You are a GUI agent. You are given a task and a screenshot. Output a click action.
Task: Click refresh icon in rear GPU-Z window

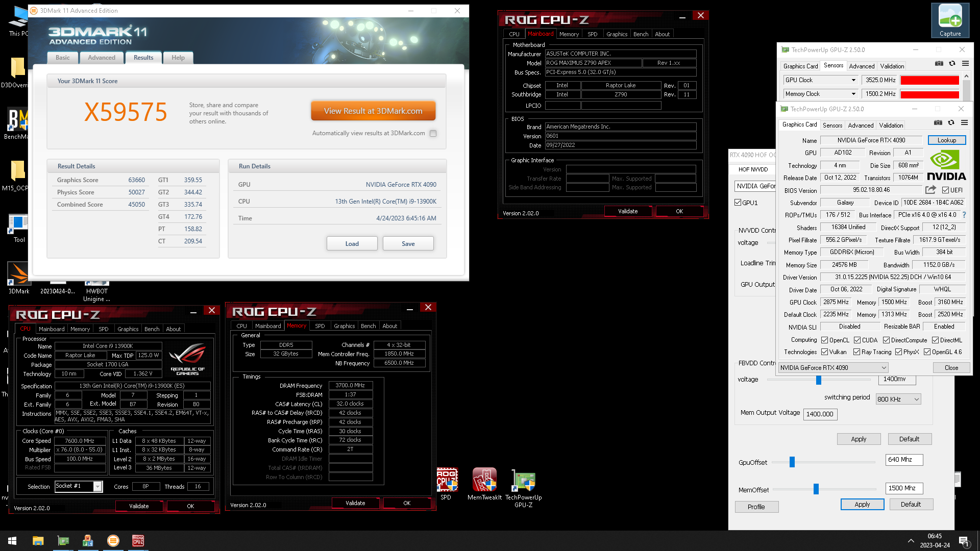pyautogui.click(x=952, y=64)
